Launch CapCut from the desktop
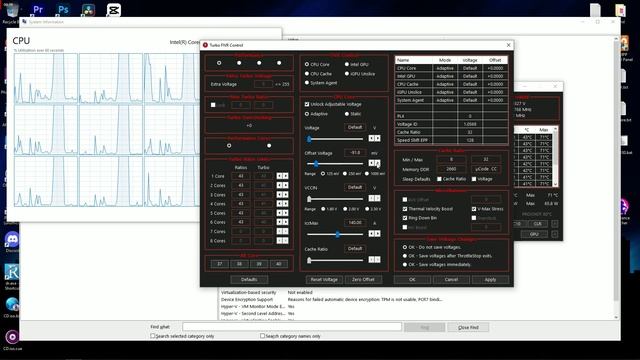 (113, 10)
